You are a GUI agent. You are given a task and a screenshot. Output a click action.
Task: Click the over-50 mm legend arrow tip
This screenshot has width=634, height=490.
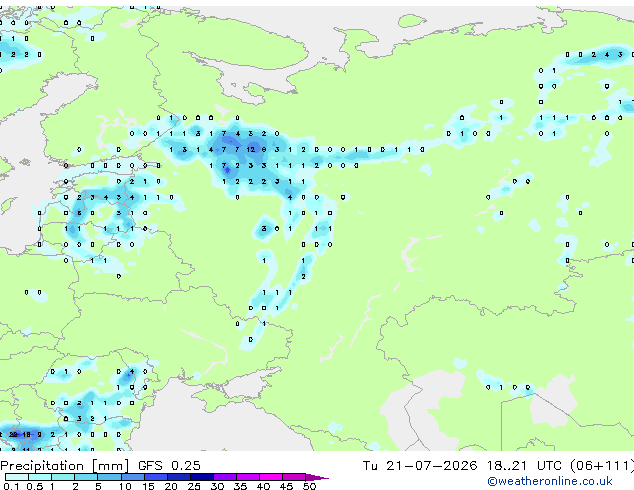[x=317, y=477]
